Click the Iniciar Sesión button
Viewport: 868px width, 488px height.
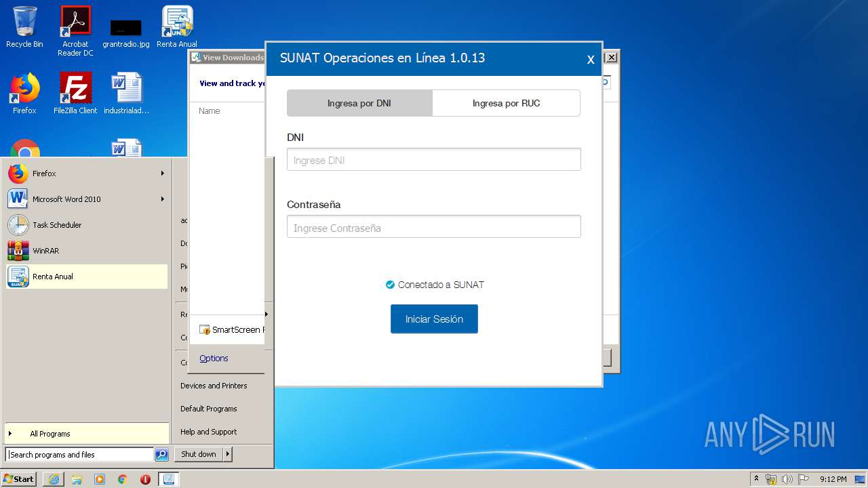(434, 319)
